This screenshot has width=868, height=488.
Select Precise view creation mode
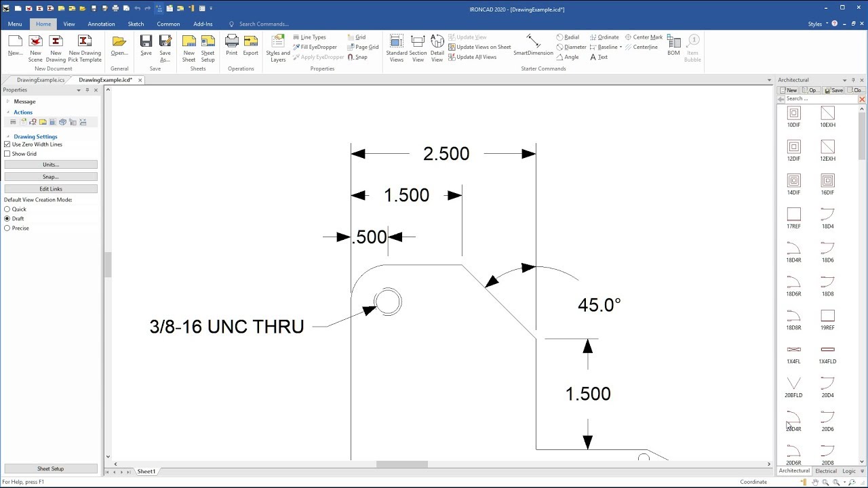[7, 228]
